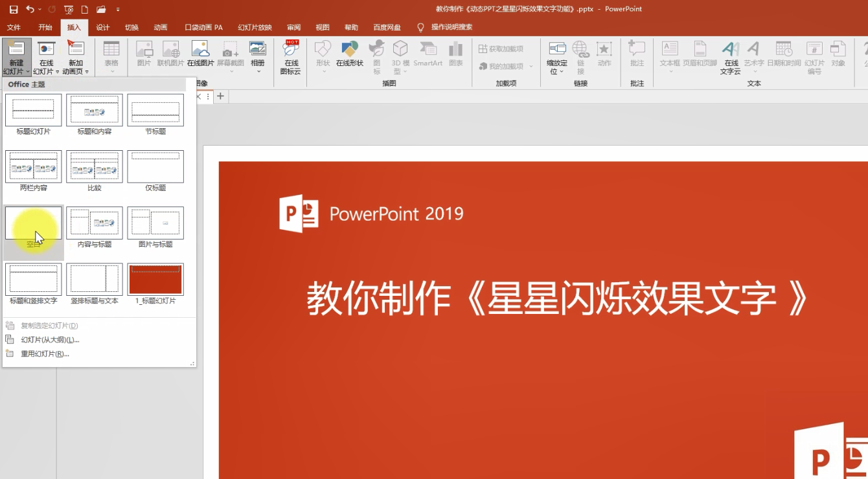Click the new blank document icon in quick access
The width and height of the screenshot is (868, 479).
(x=85, y=9)
